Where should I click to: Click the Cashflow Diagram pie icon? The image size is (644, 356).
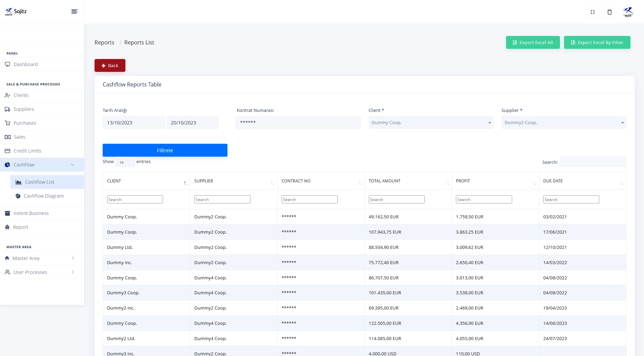pyautogui.click(x=18, y=196)
